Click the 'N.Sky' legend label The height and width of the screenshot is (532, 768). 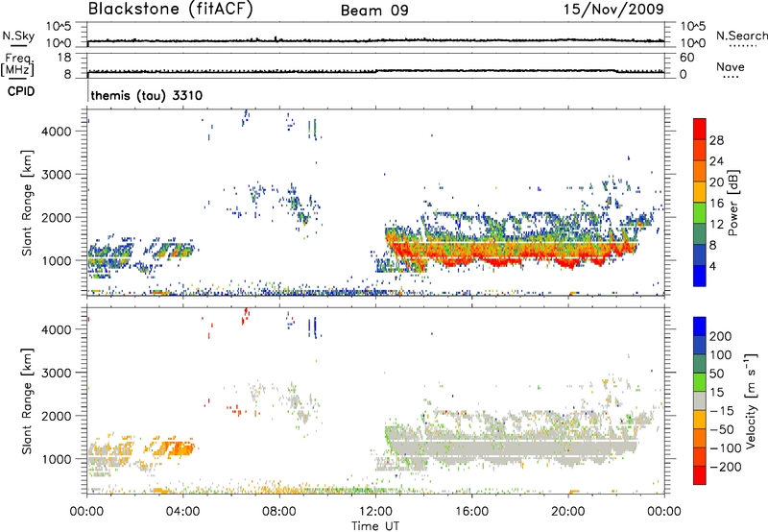click(18, 36)
